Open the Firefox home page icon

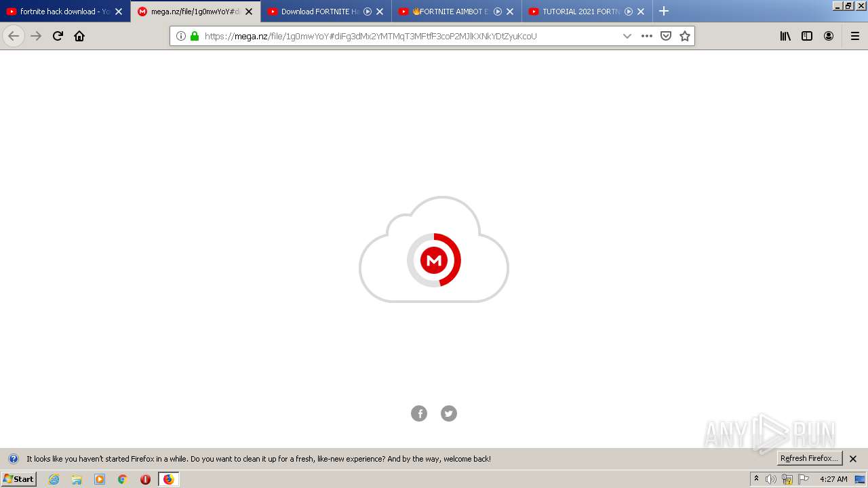[x=79, y=36]
